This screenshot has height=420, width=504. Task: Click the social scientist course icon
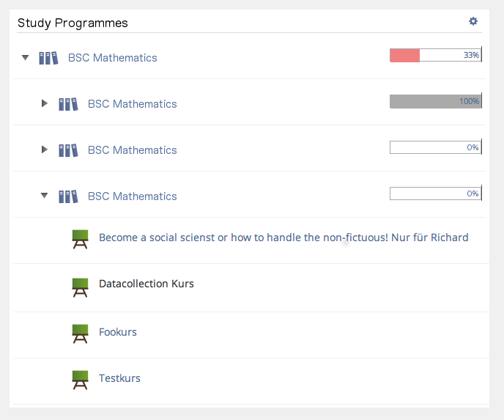coord(80,239)
